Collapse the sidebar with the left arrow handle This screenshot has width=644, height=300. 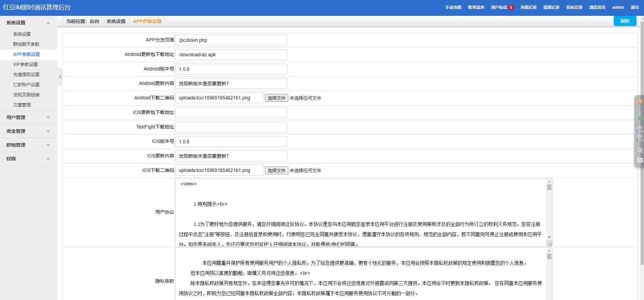click(60, 77)
